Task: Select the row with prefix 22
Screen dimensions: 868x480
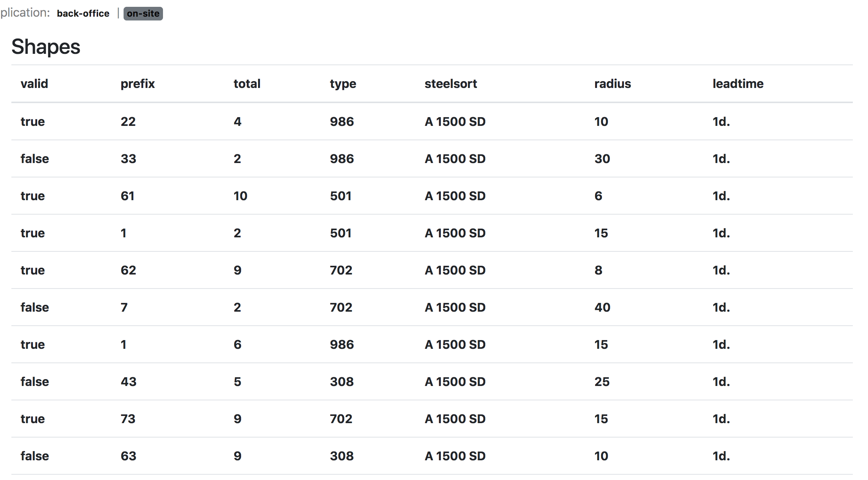Action: (x=128, y=122)
